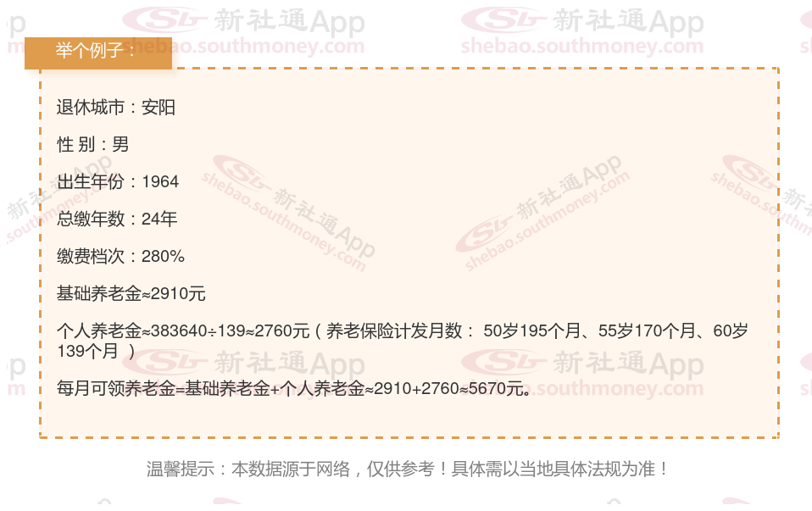Click the 50岁195个月 text
The image size is (812, 511).
pos(531,330)
